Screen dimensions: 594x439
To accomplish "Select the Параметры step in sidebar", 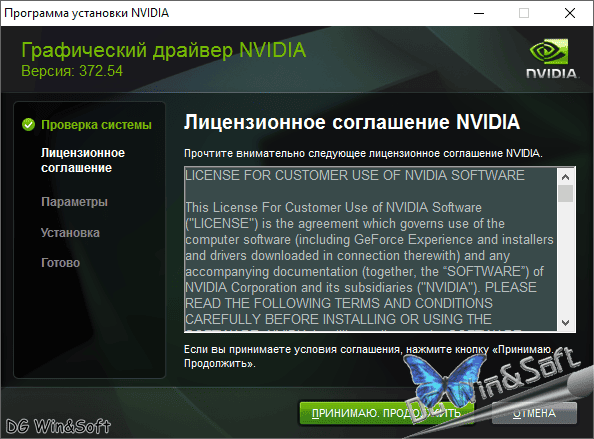I will tap(74, 202).
